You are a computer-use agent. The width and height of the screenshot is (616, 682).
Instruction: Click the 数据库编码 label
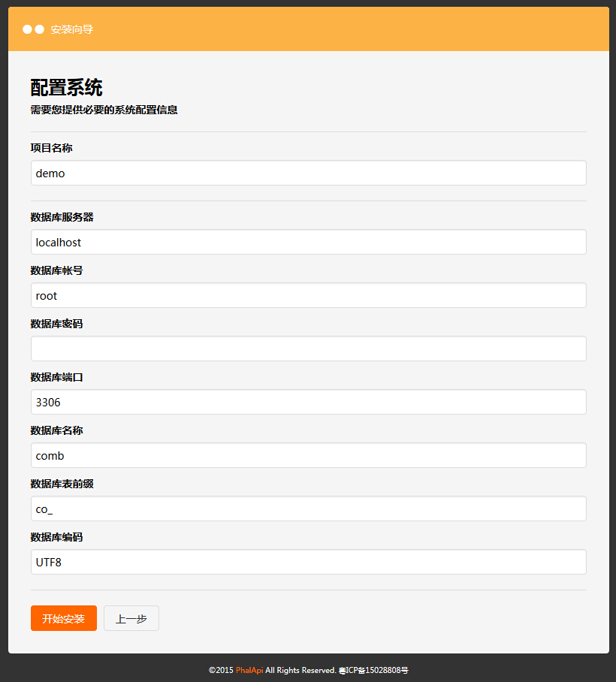point(56,537)
